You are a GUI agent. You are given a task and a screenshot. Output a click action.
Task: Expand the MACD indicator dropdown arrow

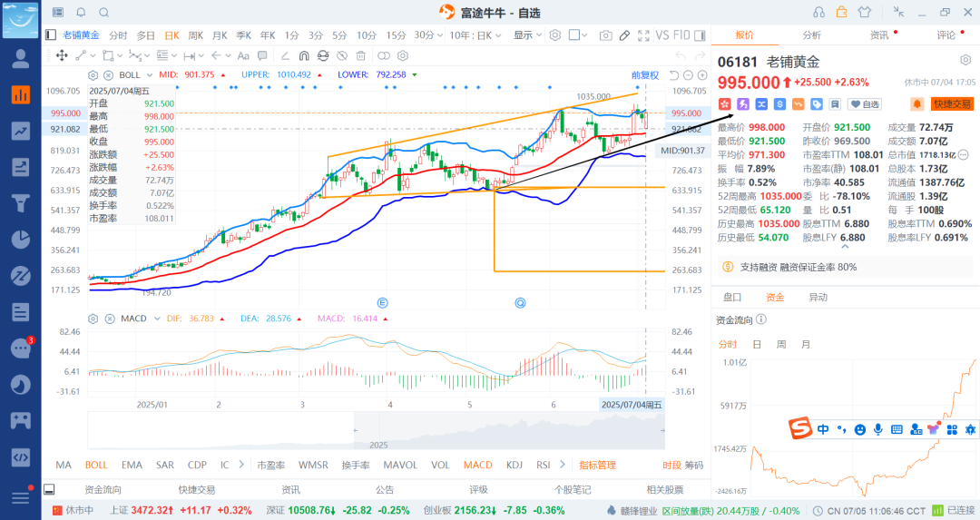pyautogui.click(x=157, y=319)
